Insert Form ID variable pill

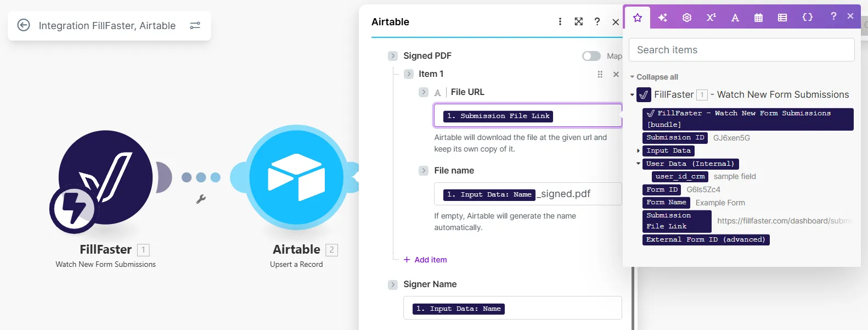coord(662,190)
